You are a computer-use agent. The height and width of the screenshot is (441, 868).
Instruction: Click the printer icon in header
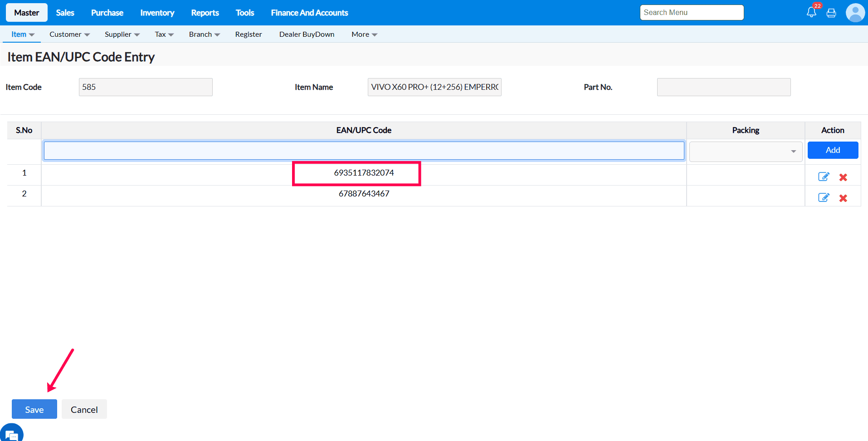pos(831,13)
